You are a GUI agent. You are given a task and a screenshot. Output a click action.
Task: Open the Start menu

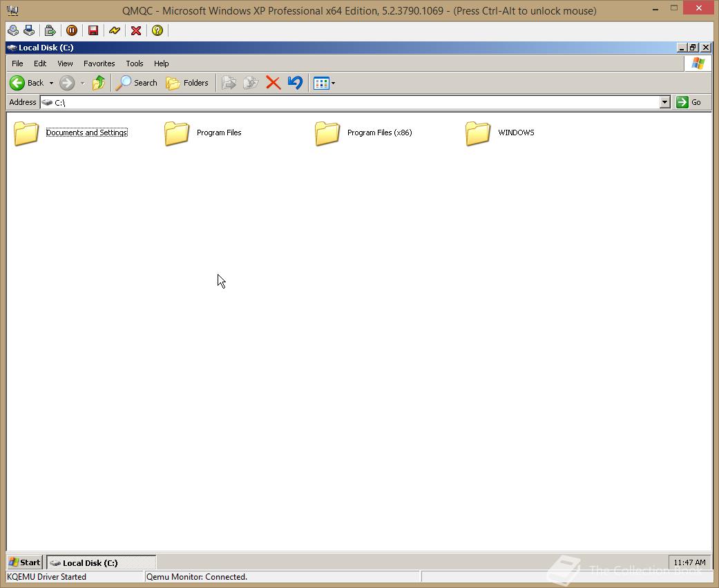pyautogui.click(x=25, y=562)
